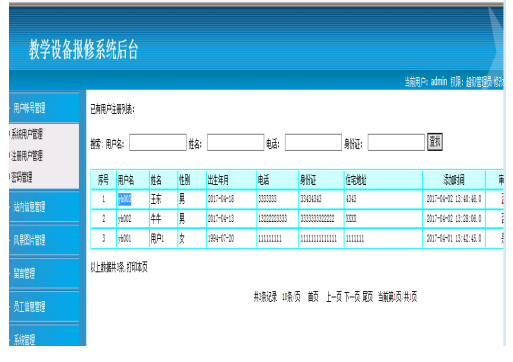Screen dimensions: 513x362
Task: Click the 性别 column header
Action: (185, 180)
